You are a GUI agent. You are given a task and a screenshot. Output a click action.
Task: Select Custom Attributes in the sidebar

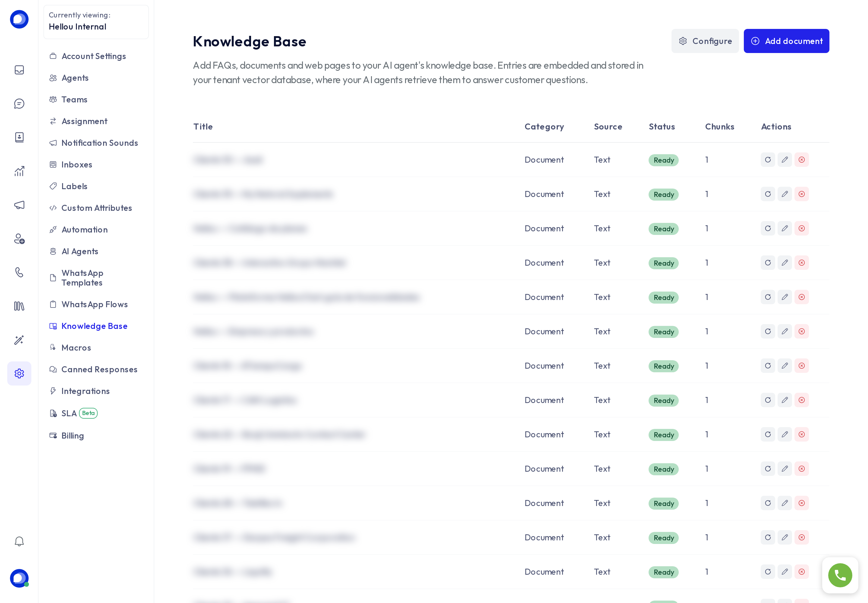click(96, 208)
